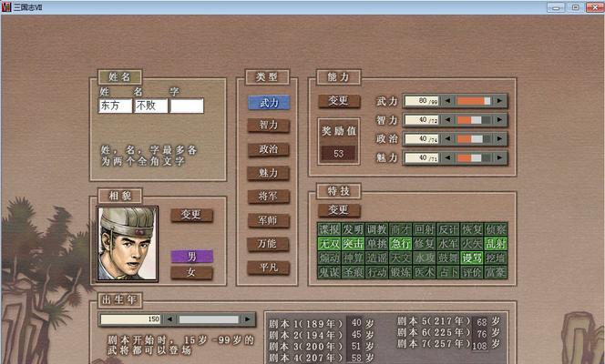Select the 武力 character type
The width and height of the screenshot is (605, 364).
(269, 103)
